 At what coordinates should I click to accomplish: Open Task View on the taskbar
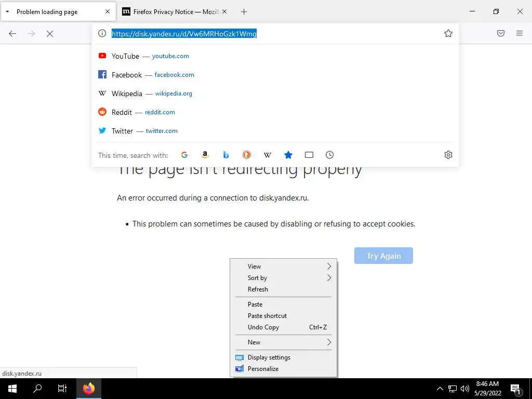pyautogui.click(x=62, y=389)
